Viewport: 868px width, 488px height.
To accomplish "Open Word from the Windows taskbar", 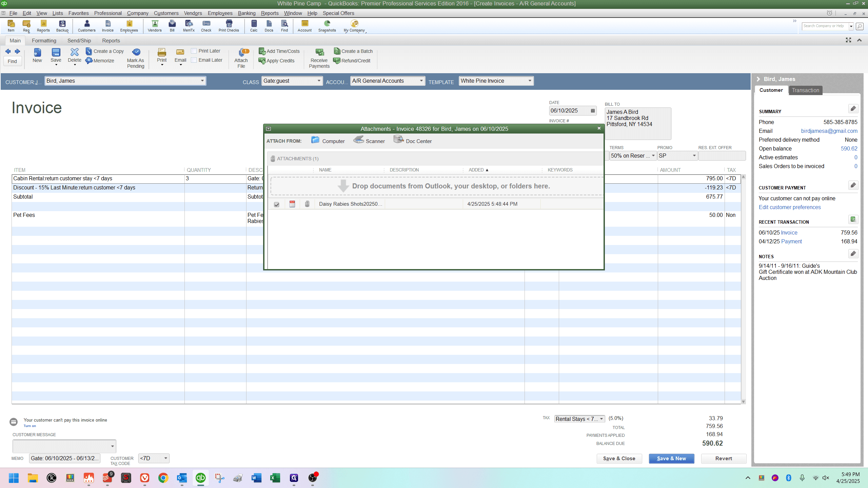I will click(x=256, y=478).
